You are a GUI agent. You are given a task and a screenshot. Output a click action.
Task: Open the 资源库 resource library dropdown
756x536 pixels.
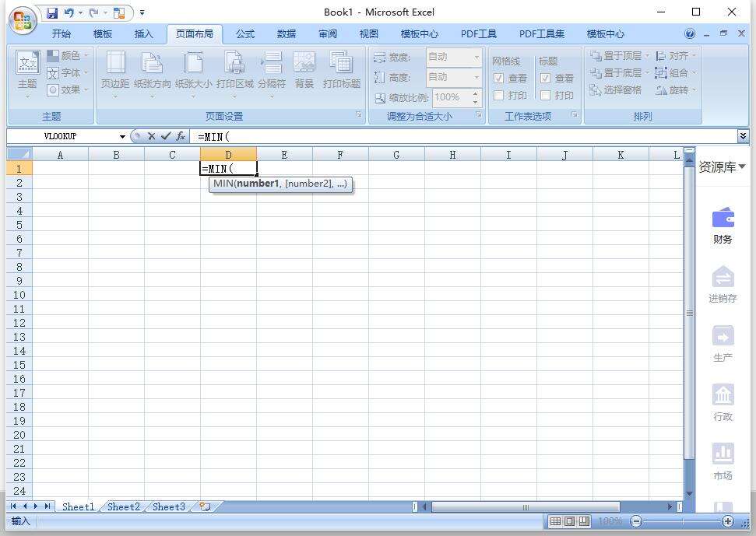[x=723, y=167]
